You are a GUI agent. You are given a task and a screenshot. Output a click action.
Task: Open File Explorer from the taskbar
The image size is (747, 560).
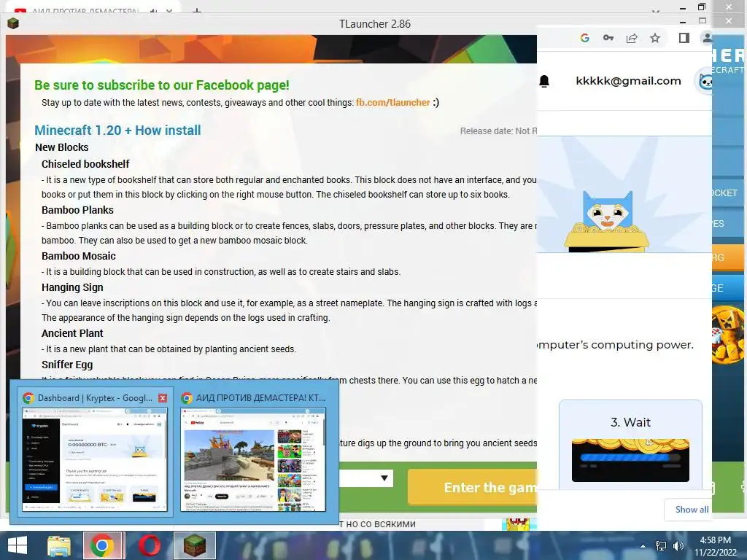coord(59,545)
